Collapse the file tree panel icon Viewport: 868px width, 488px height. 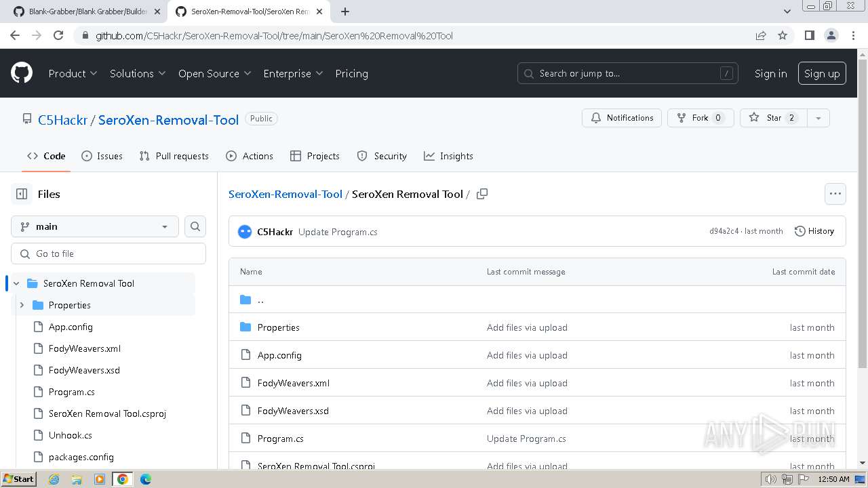click(x=22, y=194)
